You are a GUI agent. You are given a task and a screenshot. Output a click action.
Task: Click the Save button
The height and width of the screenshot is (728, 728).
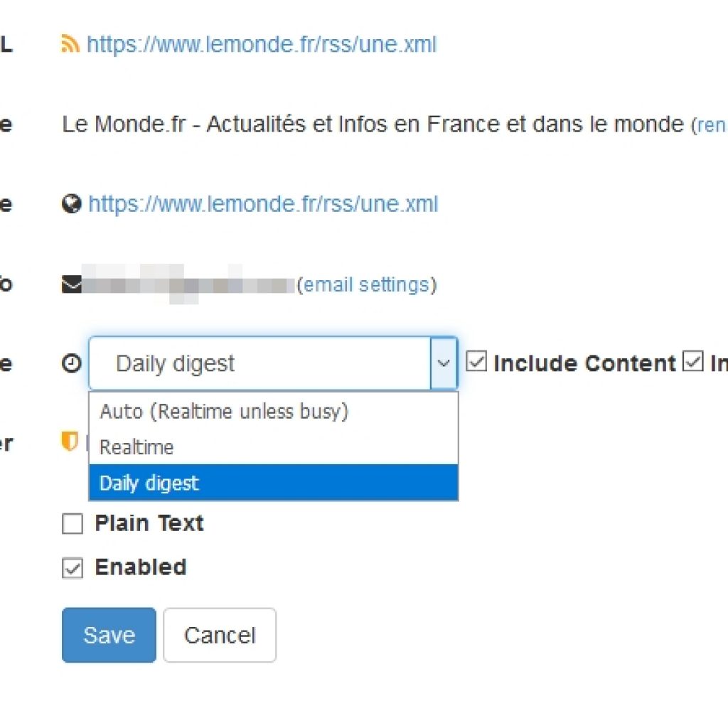point(109,635)
